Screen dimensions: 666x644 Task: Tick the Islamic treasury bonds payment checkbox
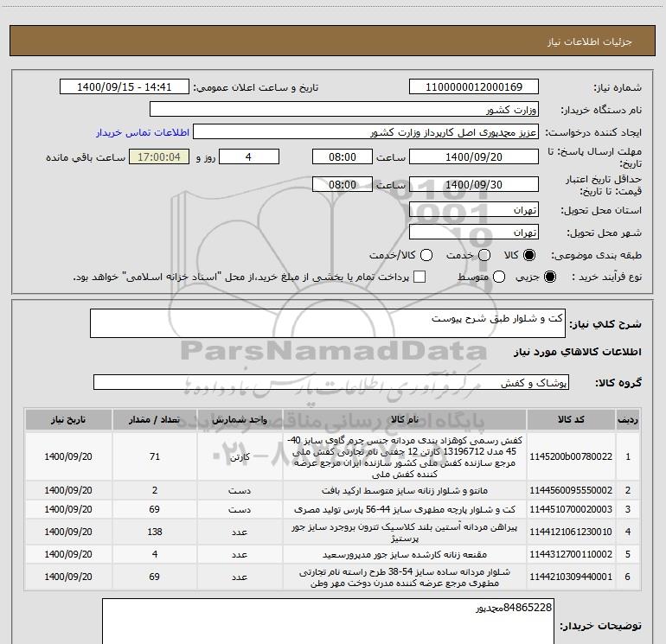pyautogui.click(x=419, y=277)
